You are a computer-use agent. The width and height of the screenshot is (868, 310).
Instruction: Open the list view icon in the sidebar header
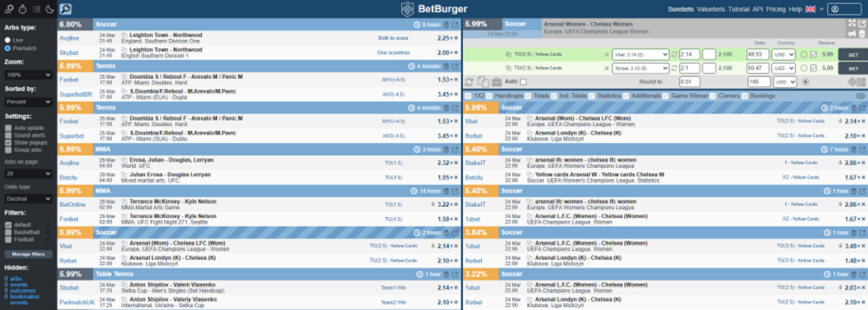tap(36, 9)
